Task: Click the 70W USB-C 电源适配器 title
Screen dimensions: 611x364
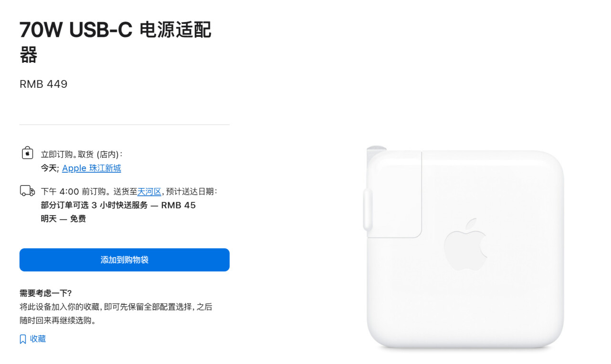Action: (x=116, y=43)
